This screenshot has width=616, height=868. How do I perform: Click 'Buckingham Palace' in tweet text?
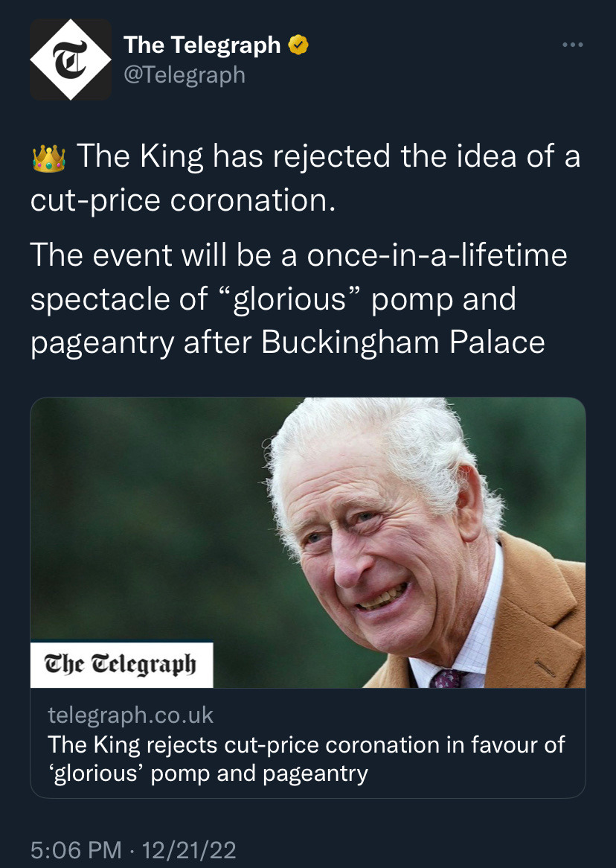coord(403,342)
